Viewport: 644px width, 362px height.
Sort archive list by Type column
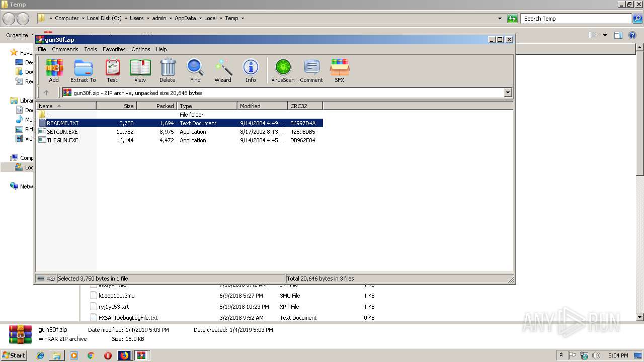click(x=207, y=106)
